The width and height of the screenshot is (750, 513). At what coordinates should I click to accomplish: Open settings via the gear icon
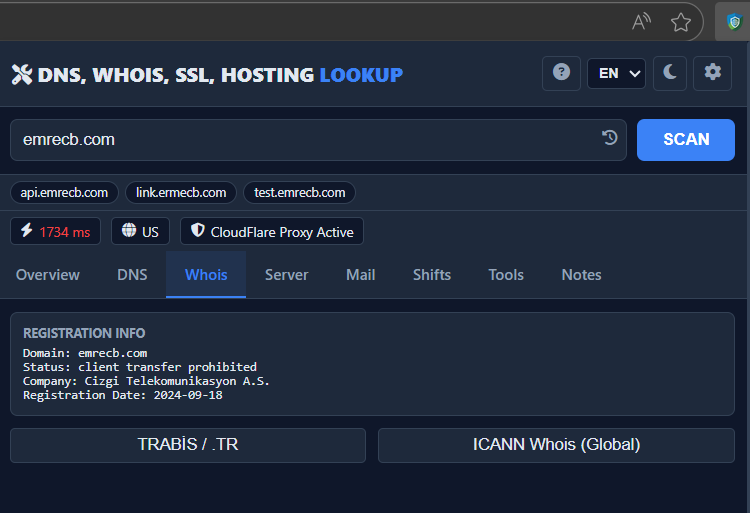click(x=712, y=73)
